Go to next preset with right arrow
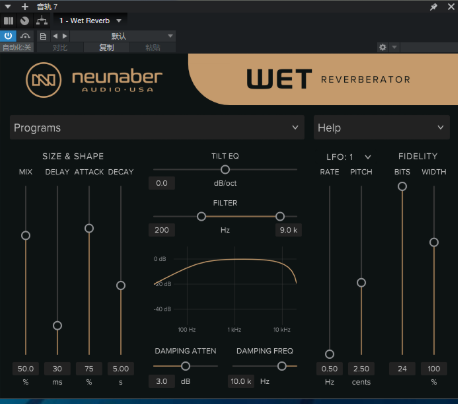 [65, 36]
